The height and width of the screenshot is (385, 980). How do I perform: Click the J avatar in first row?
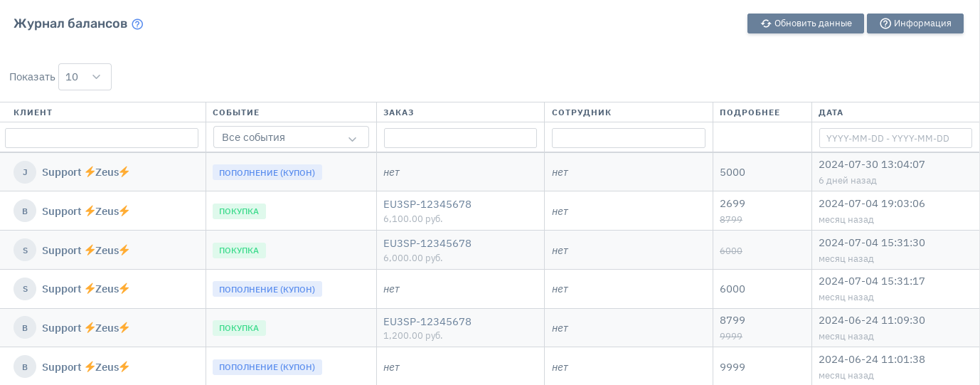click(25, 172)
